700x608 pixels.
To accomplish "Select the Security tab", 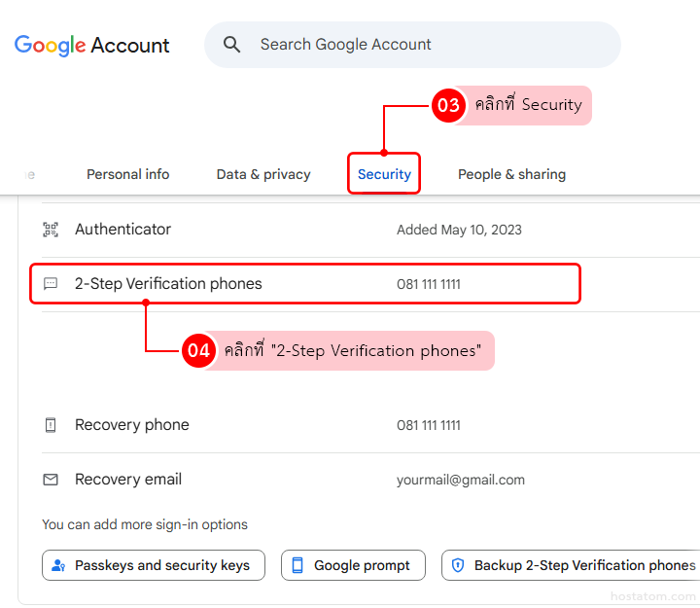I will (384, 174).
